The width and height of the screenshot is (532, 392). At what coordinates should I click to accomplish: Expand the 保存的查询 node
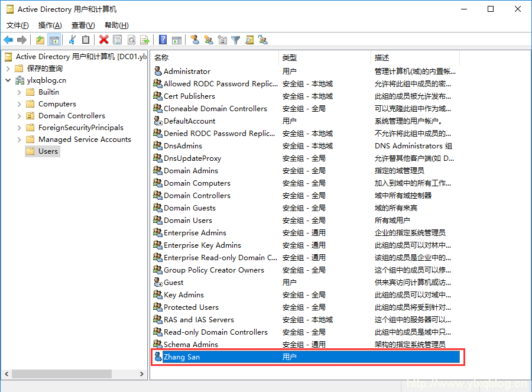click(8, 69)
